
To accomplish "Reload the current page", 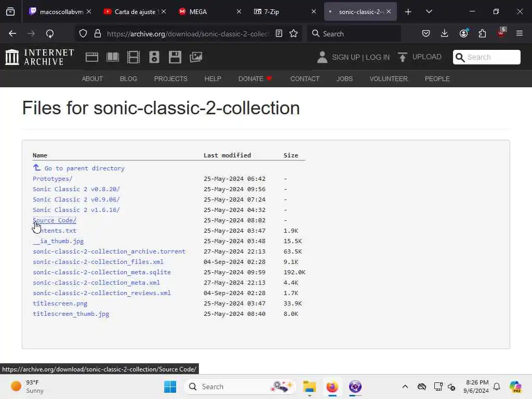I will [50, 34].
